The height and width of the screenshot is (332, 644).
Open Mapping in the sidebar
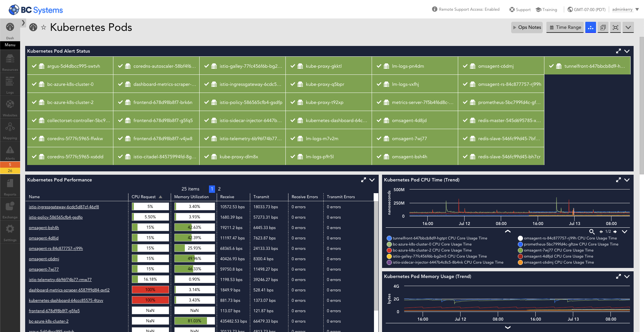(x=10, y=130)
